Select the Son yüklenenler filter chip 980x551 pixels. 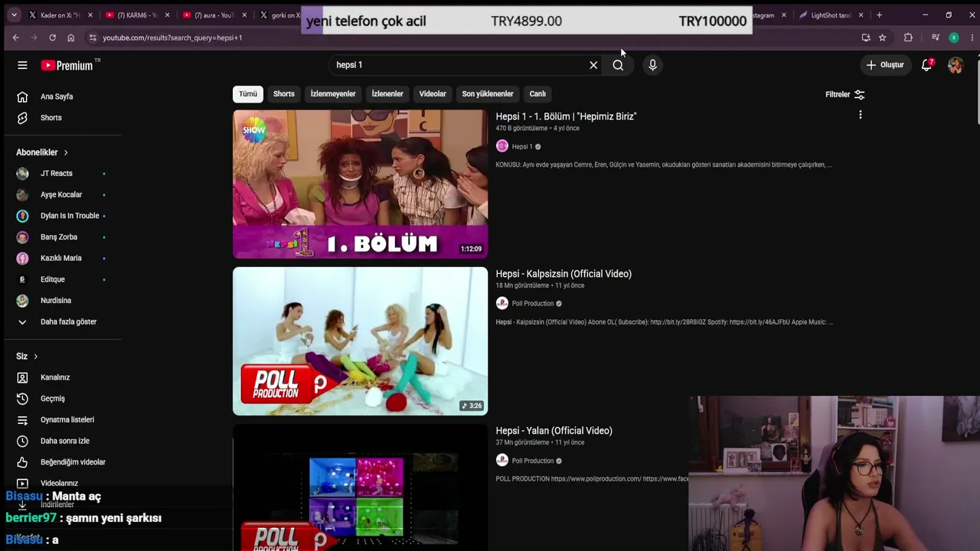[x=488, y=94]
